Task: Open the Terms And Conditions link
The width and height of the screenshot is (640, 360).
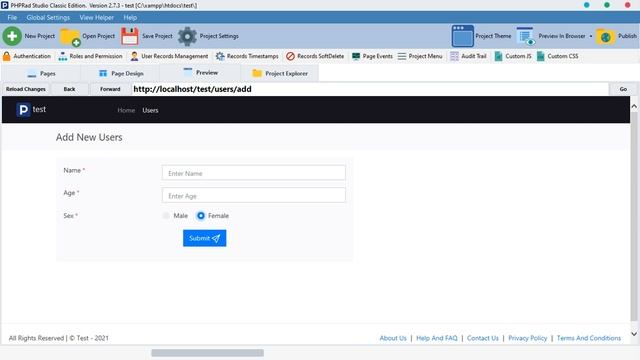Action: 589,338
